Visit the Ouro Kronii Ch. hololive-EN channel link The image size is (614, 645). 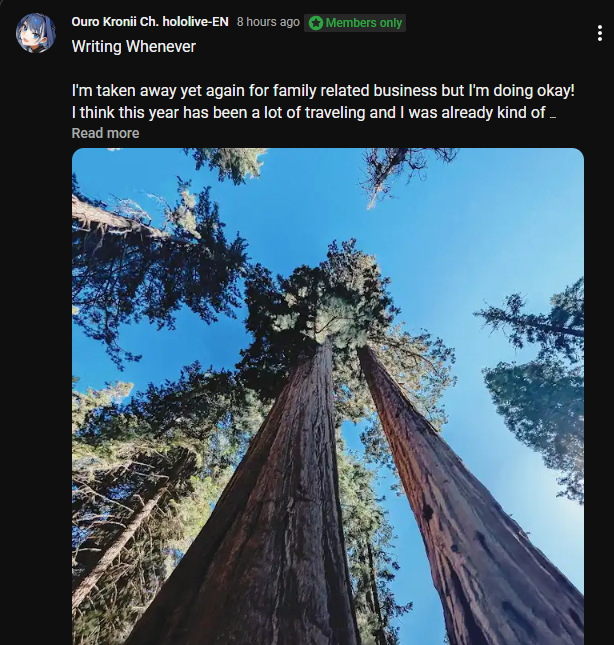(x=150, y=22)
